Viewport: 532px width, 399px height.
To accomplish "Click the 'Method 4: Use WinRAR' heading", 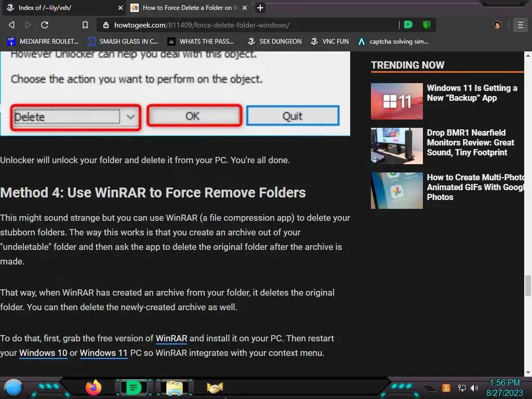I will tap(153, 193).
